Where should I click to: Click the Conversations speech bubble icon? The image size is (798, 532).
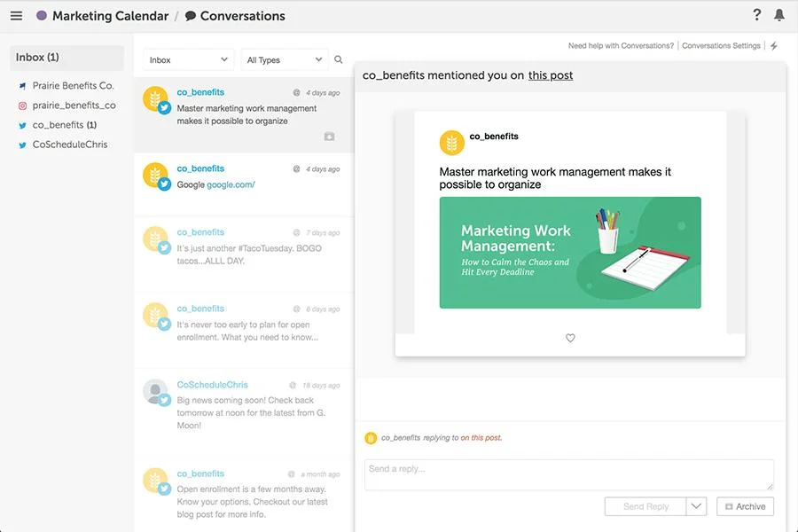pyautogui.click(x=191, y=16)
